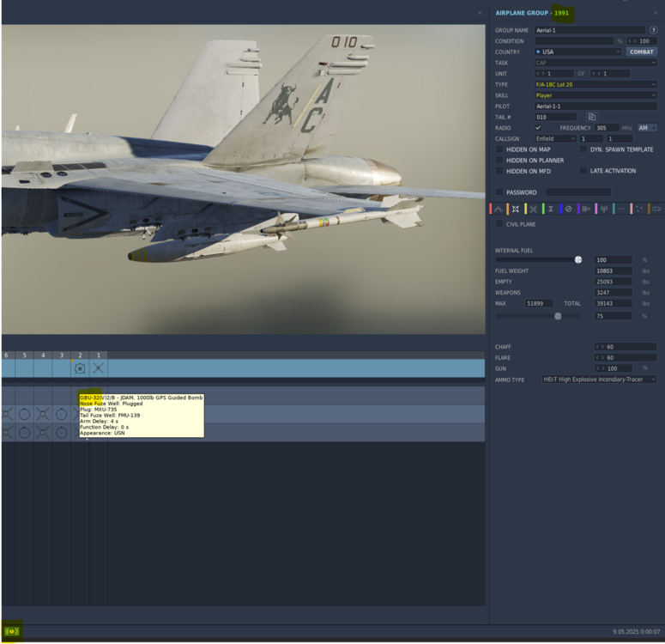Click the Tail # field 010
The height and width of the screenshot is (644, 665).
555,117
